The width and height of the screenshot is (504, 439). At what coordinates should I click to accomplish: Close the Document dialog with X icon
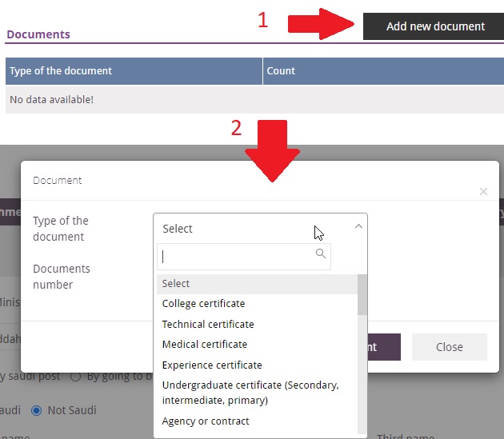[x=482, y=192]
